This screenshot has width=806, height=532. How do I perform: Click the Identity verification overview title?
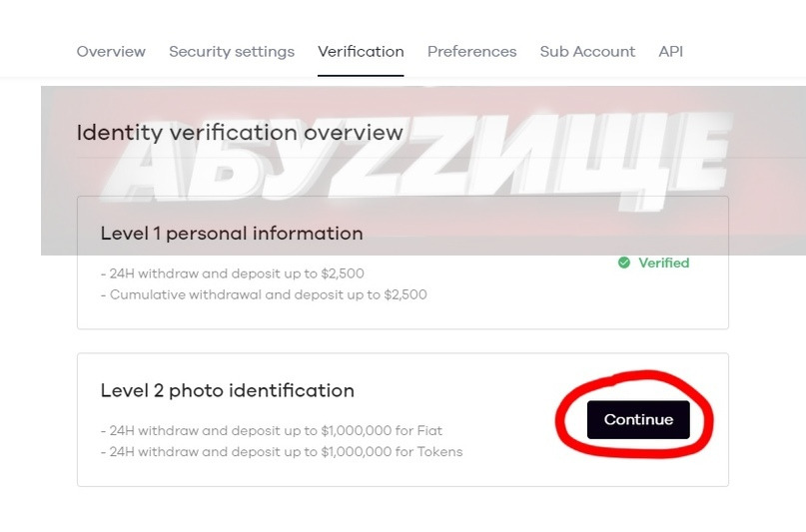240,133
